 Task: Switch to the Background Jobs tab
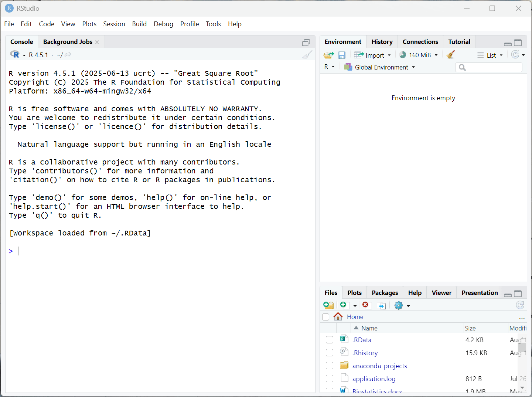68,42
